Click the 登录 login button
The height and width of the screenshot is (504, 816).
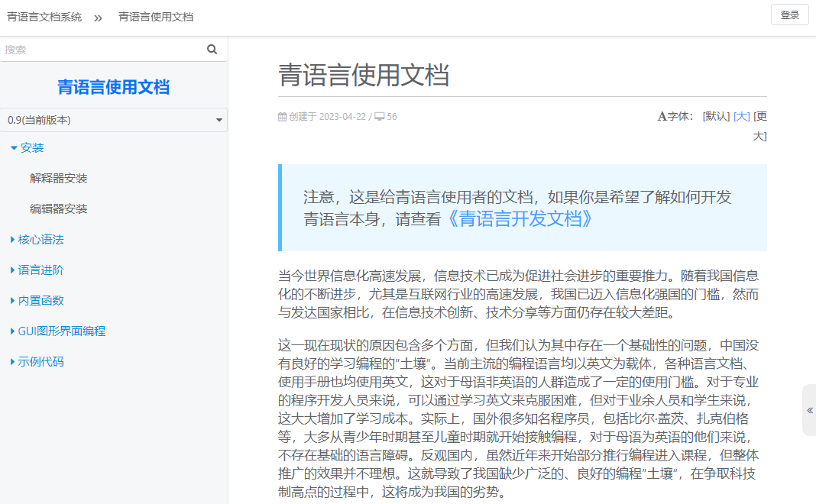[789, 15]
